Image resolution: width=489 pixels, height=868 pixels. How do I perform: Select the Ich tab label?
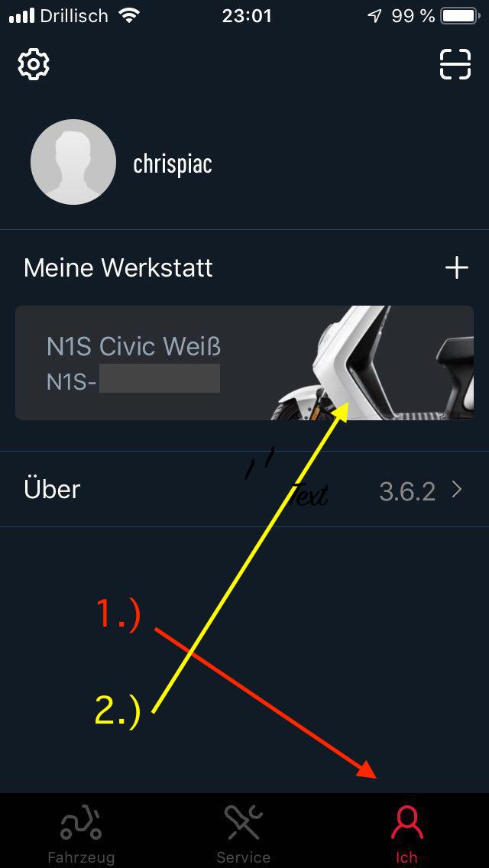(x=406, y=857)
